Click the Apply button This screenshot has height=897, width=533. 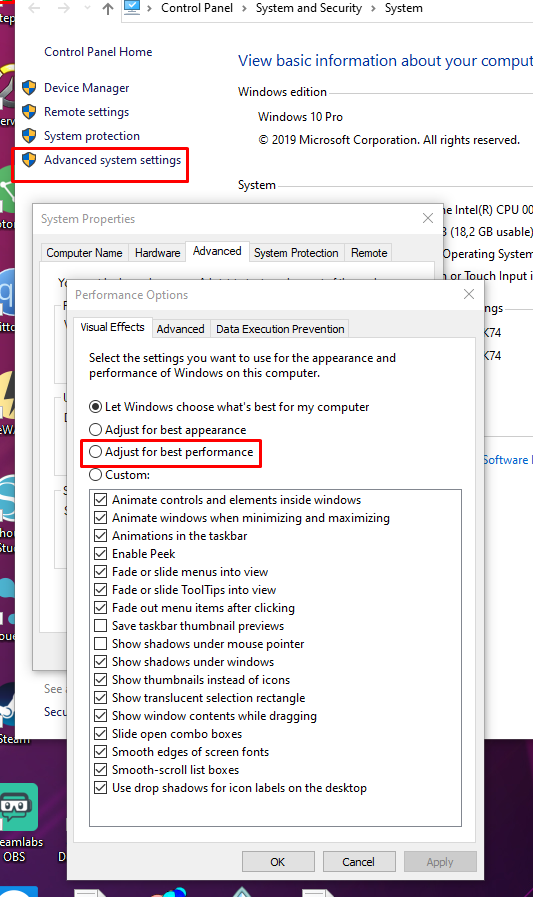(440, 862)
